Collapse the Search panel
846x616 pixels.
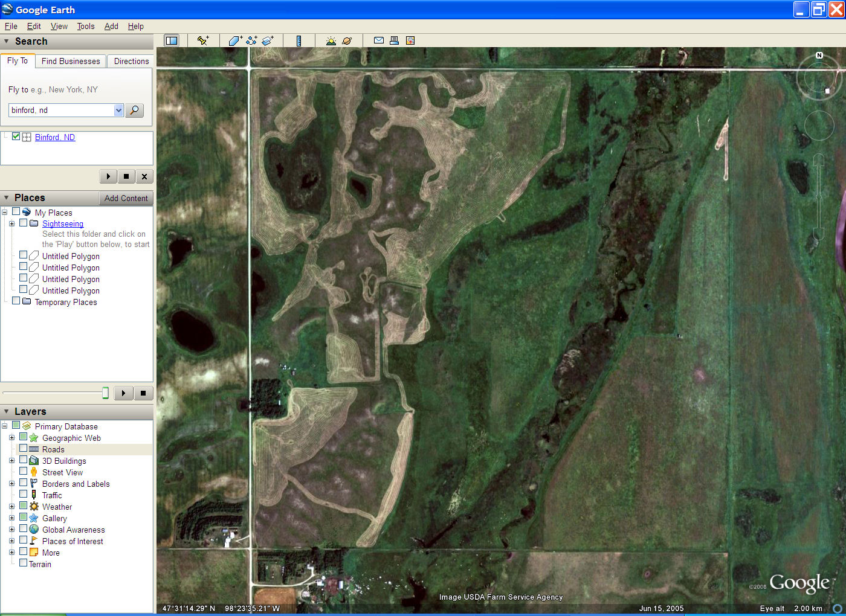click(x=7, y=41)
